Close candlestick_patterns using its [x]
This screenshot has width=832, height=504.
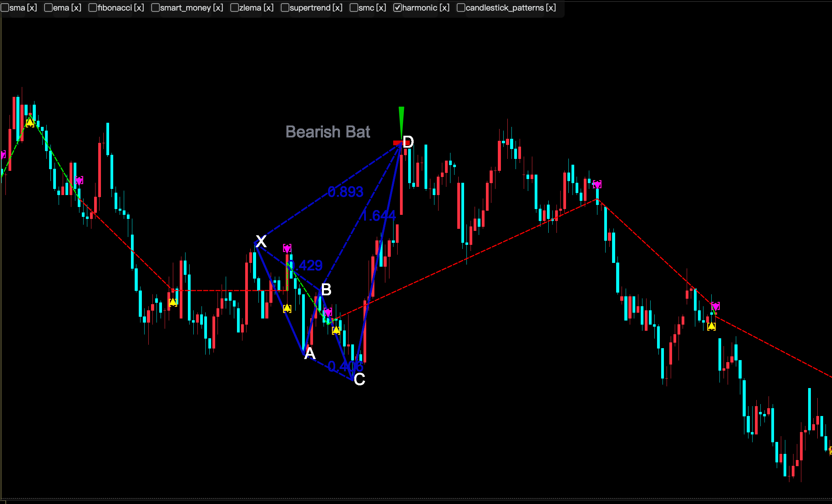(x=551, y=8)
